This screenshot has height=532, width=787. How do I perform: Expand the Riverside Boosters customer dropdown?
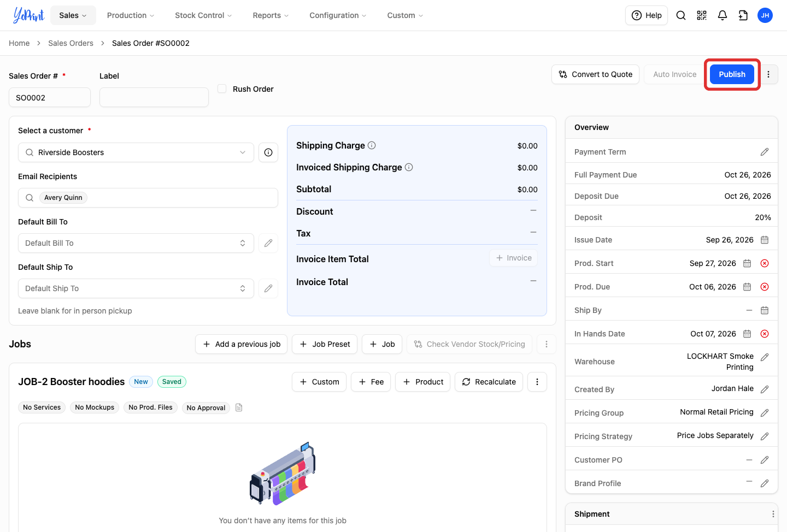click(x=136, y=152)
